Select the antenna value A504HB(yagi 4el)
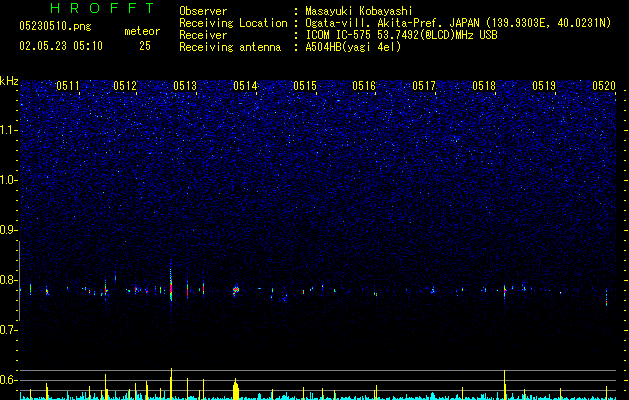 click(353, 47)
